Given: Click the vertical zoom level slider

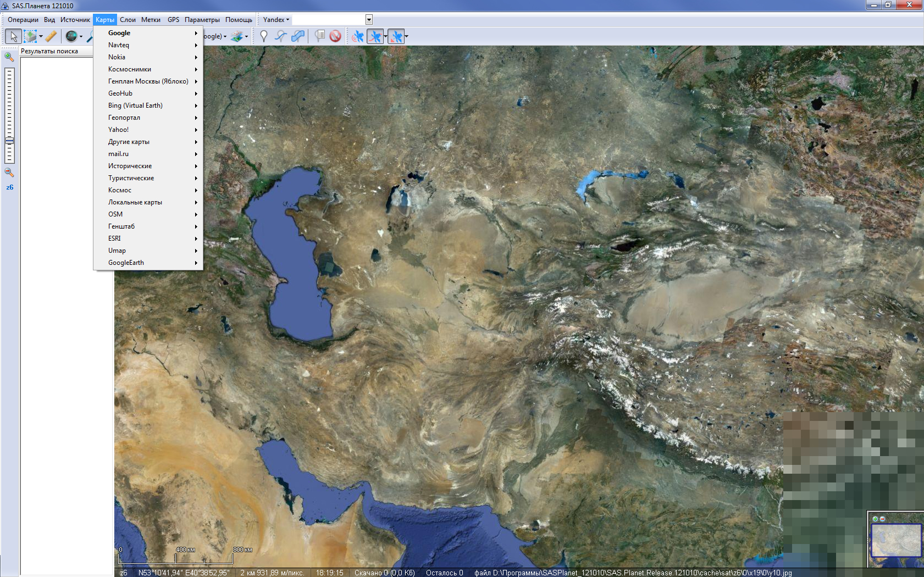Looking at the screenshot, I should point(9,115).
